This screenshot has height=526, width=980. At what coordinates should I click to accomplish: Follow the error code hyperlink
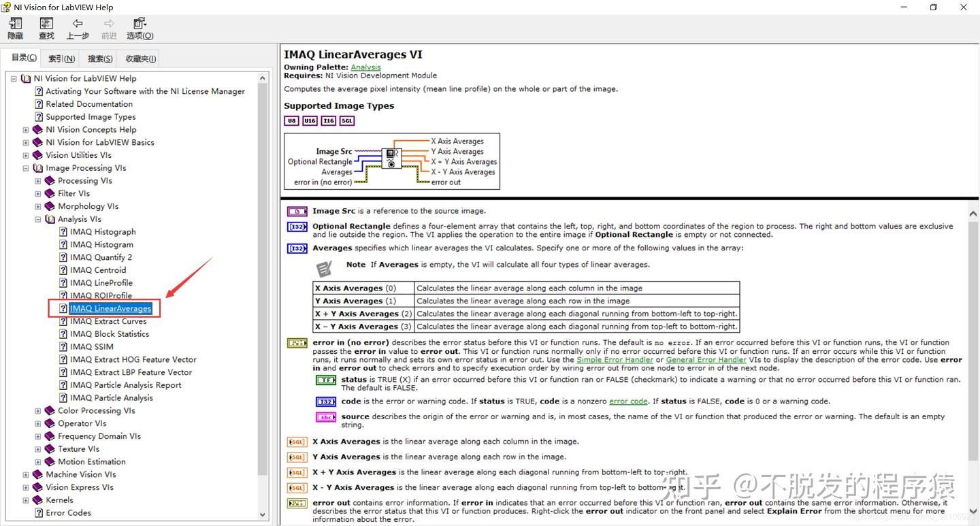628,401
